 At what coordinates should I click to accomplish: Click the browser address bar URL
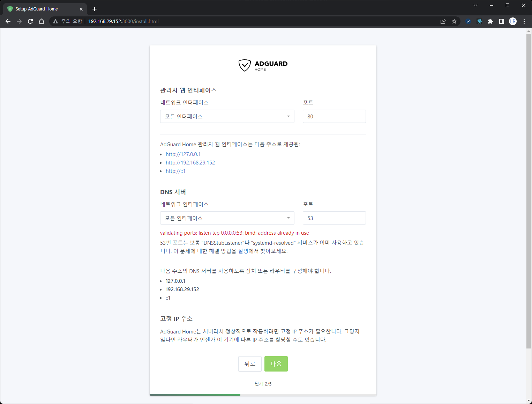(123, 21)
